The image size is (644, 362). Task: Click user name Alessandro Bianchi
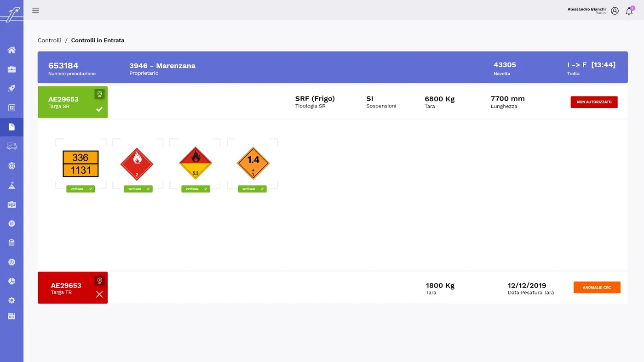586,9
